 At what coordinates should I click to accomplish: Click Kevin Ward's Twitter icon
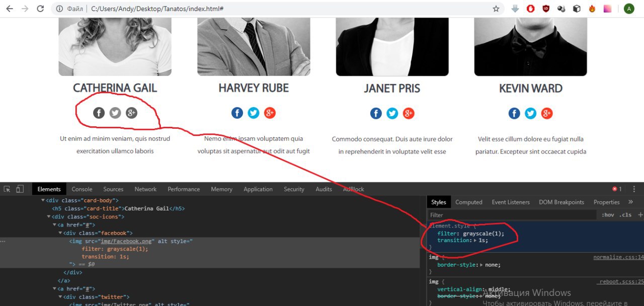(x=531, y=113)
